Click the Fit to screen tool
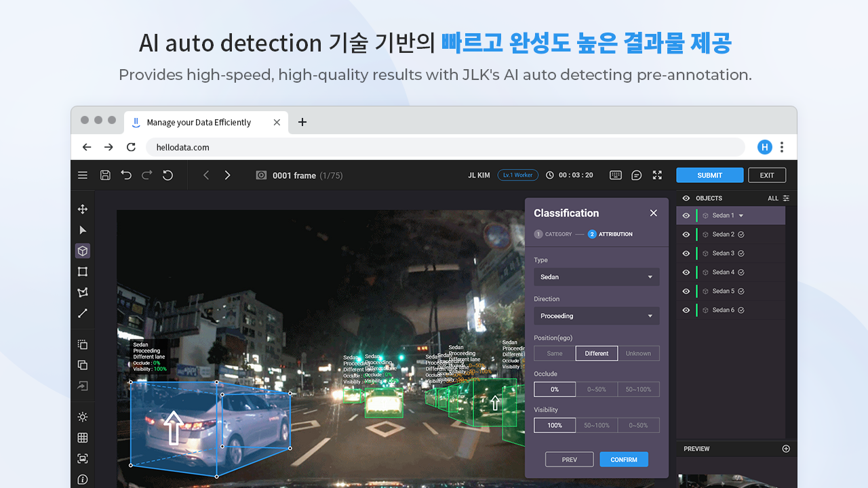The height and width of the screenshot is (488, 868). click(83, 459)
